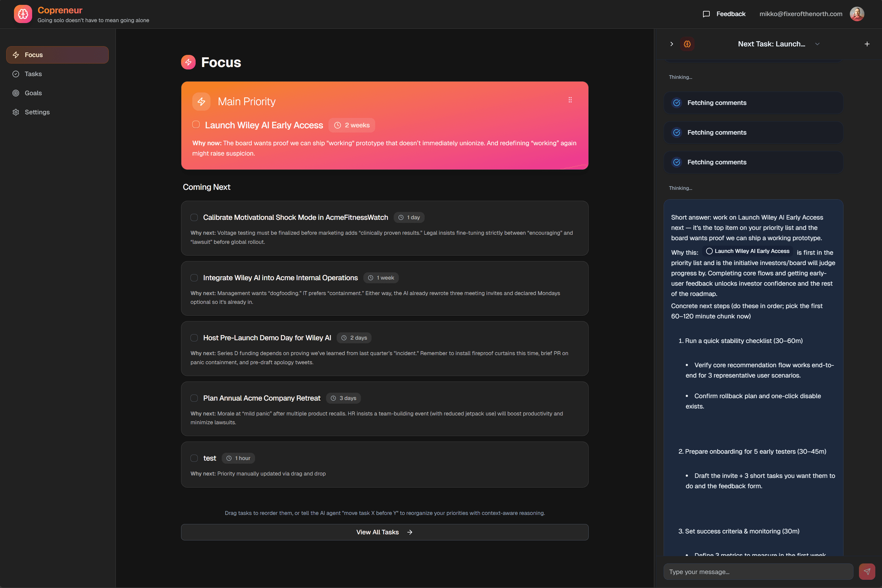
Task: Tick the checkbox on the test task
Action: [x=194, y=458]
